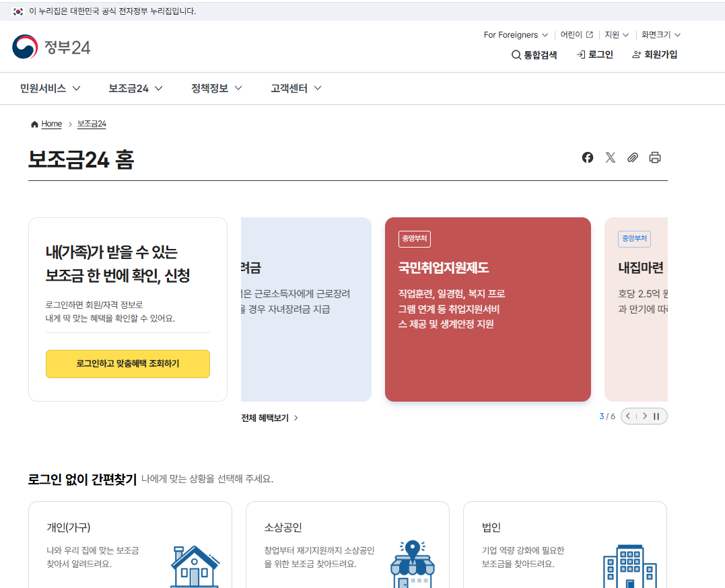This screenshot has height=588, width=725.
Task: Click the Home breadcrumb icon
Action: [x=34, y=124]
